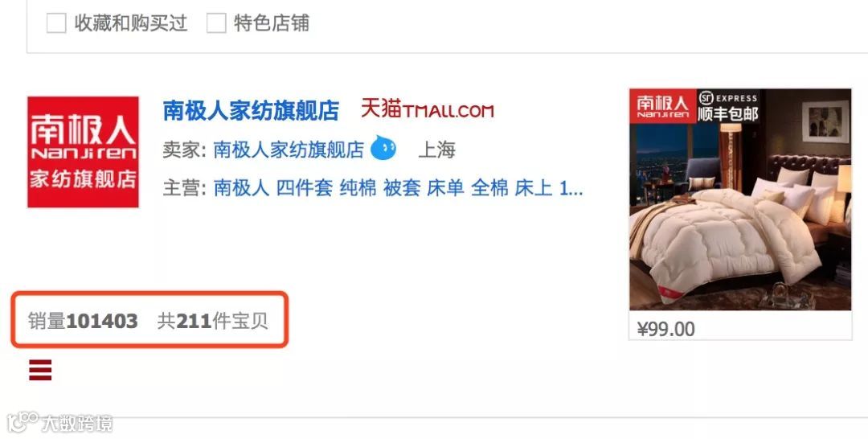Enable the 特色店铺 checkbox
Image resolution: width=868 pixels, height=439 pixels.
(216, 23)
